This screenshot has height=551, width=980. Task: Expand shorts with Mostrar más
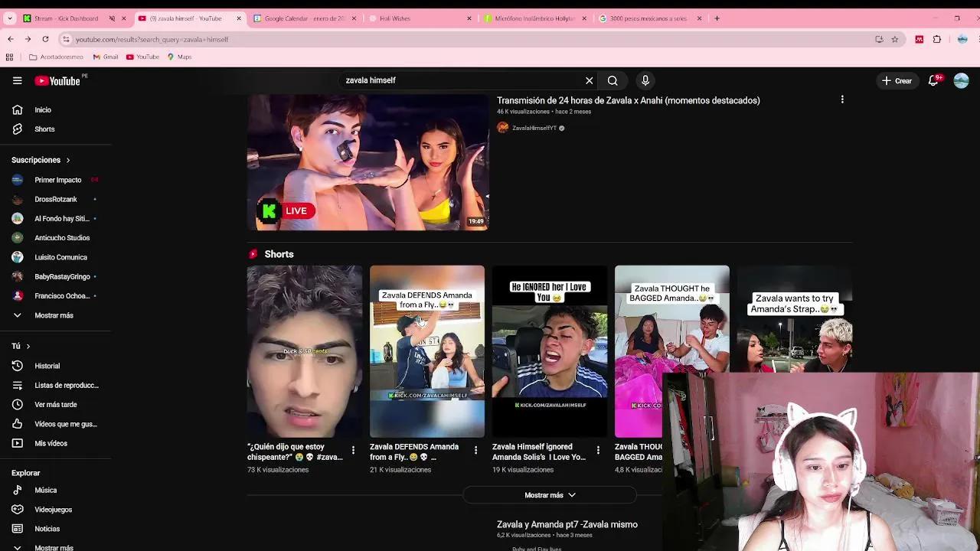coord(550,495)
